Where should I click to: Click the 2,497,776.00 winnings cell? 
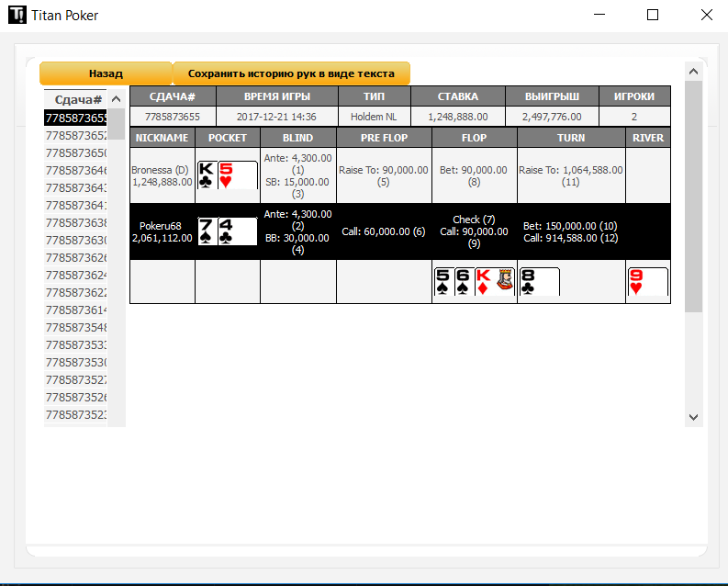[552, 117]
